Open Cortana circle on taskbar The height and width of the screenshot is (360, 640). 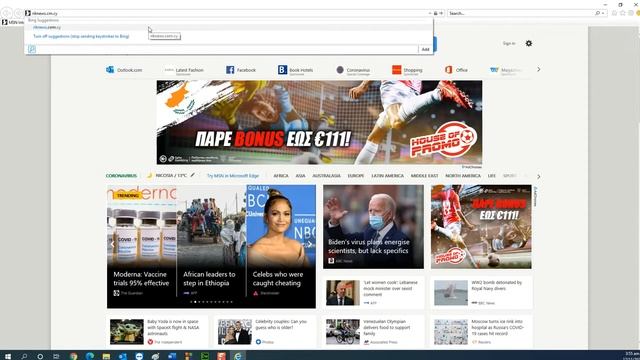pos(40,356)
